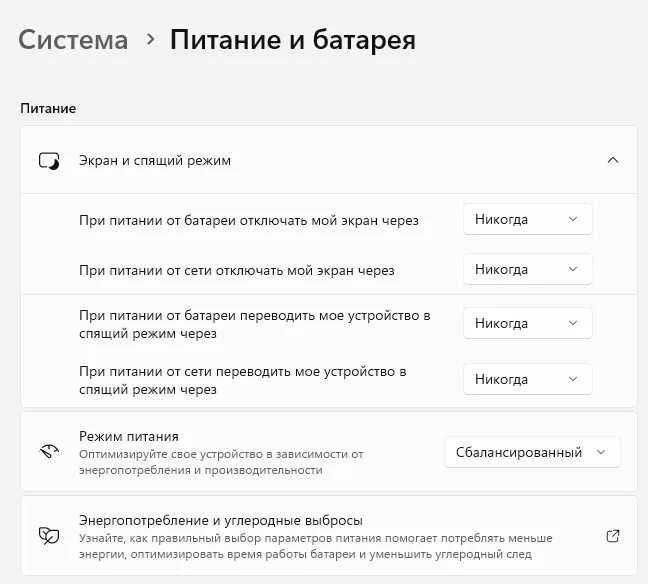Open the plugged-in screen-off timeout dropdown
Screen dimensions: 648x584
527,269
